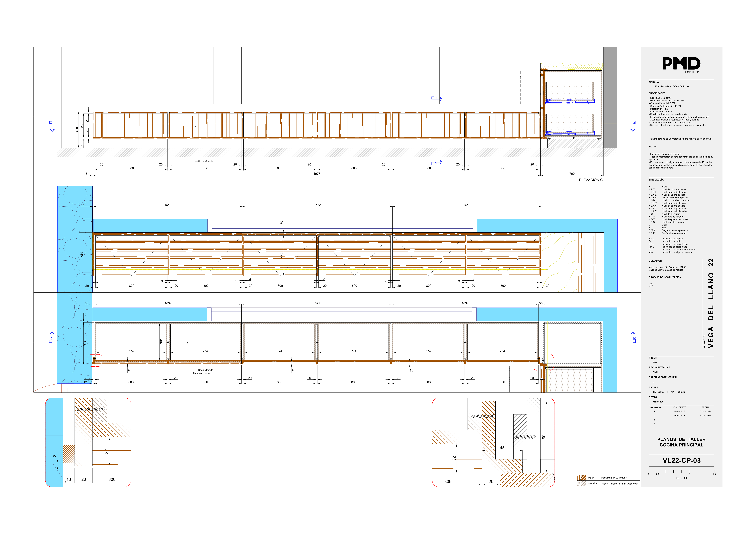Click the crosshair symbol under Croquis de Localización
756x534 pixels.
point(651,285)
